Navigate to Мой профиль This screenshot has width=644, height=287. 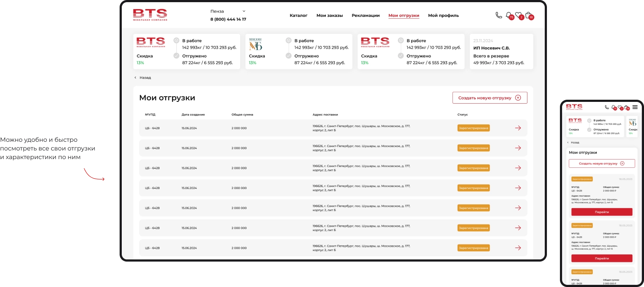[x=443, y=16]
